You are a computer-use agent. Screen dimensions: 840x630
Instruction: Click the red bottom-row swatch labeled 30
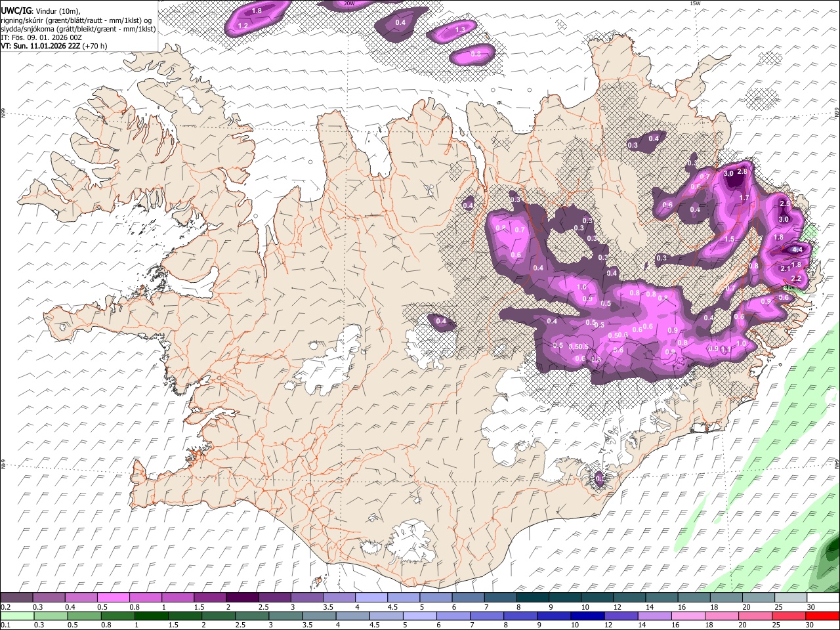coord(822,616)
